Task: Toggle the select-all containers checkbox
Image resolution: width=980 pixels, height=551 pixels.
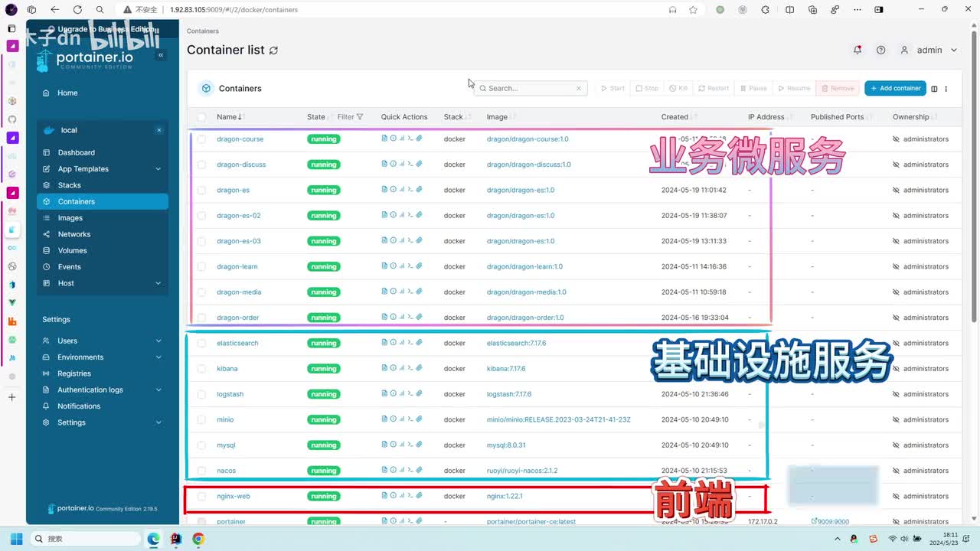Action: 201,117
